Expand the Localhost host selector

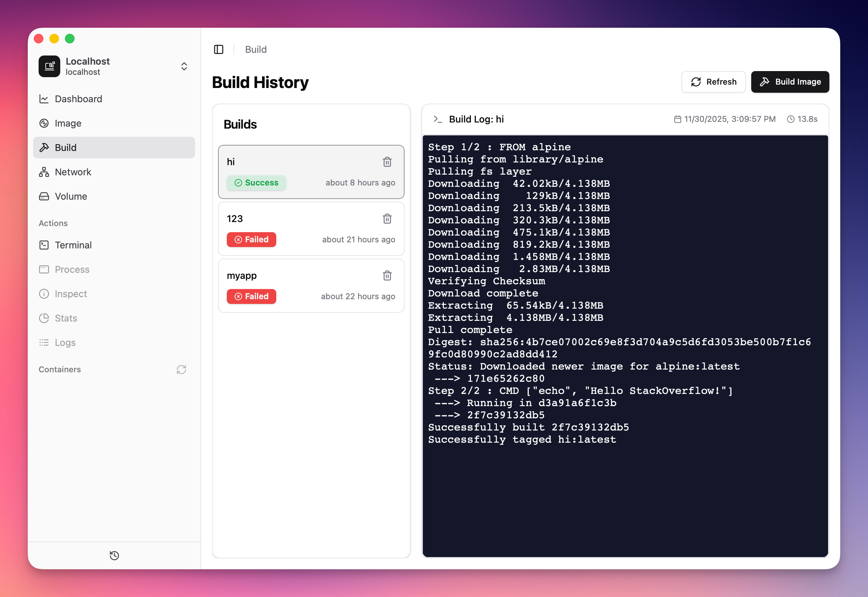pyautogui.click(x=184, y=66)
